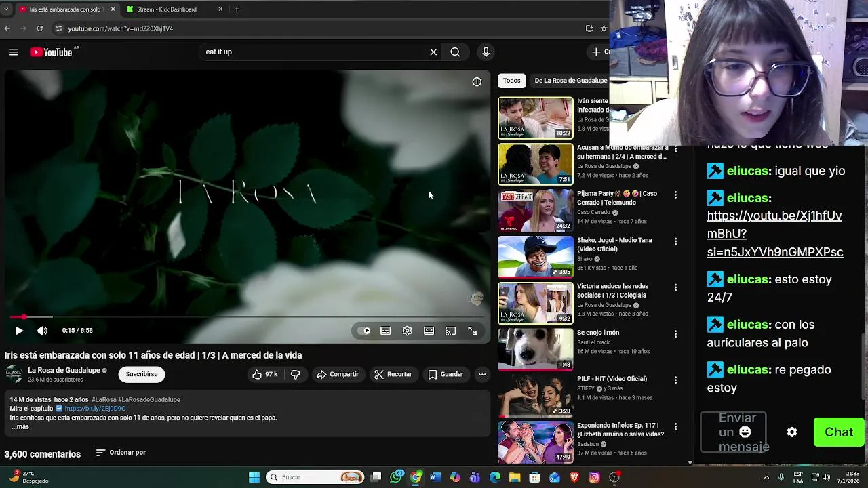
Task: Select the #LaRosa hashtag
Action: (104, 400)
